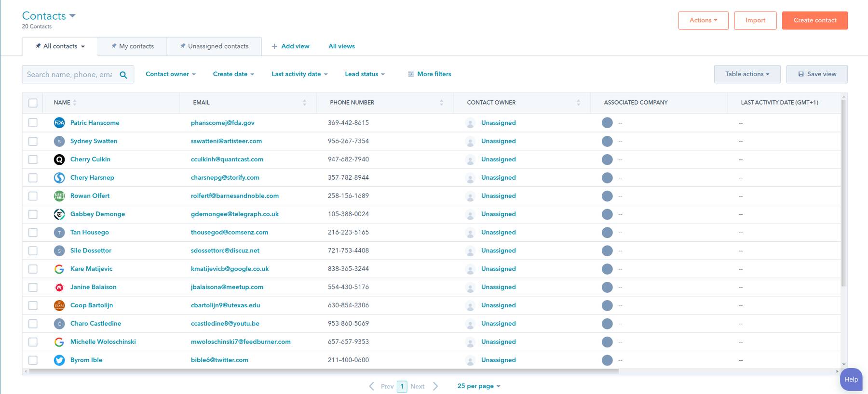Image resolution: width=868 pixels, height=394 pixels.
Task: Click the company circle icon in Cherry Culkin's row
Action: pos(607,159)
